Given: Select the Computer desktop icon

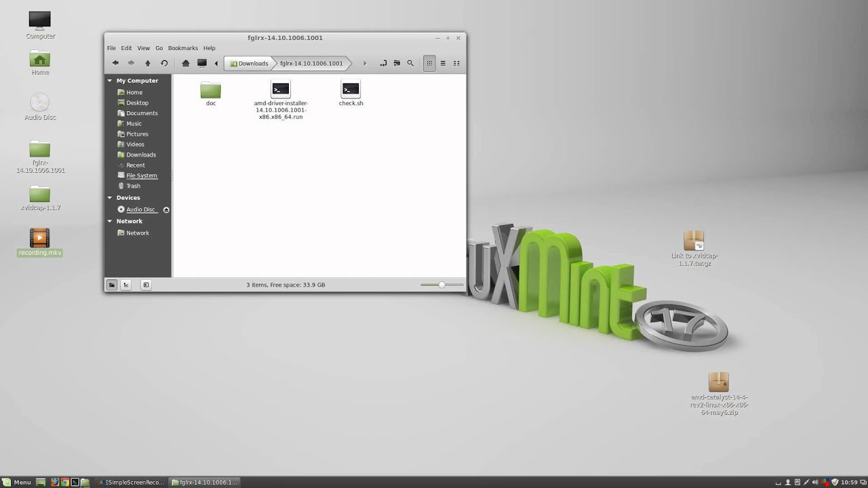Looking at the screenshot, I should coord(40,25).
